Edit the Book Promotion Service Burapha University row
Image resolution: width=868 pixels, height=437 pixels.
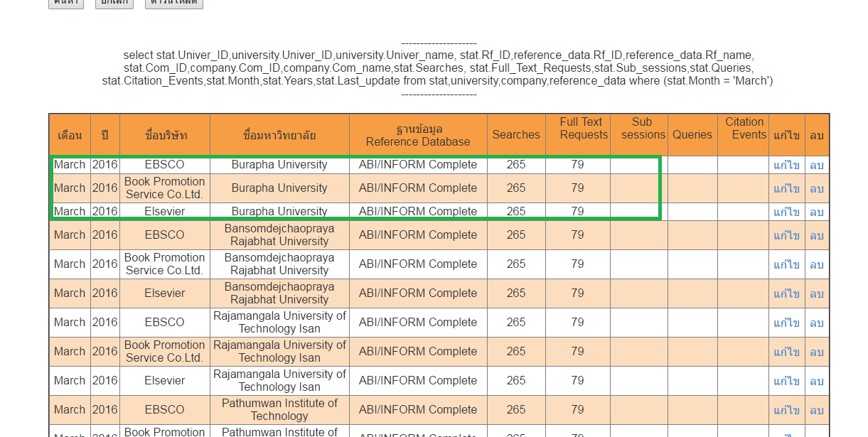coord(787,188)
